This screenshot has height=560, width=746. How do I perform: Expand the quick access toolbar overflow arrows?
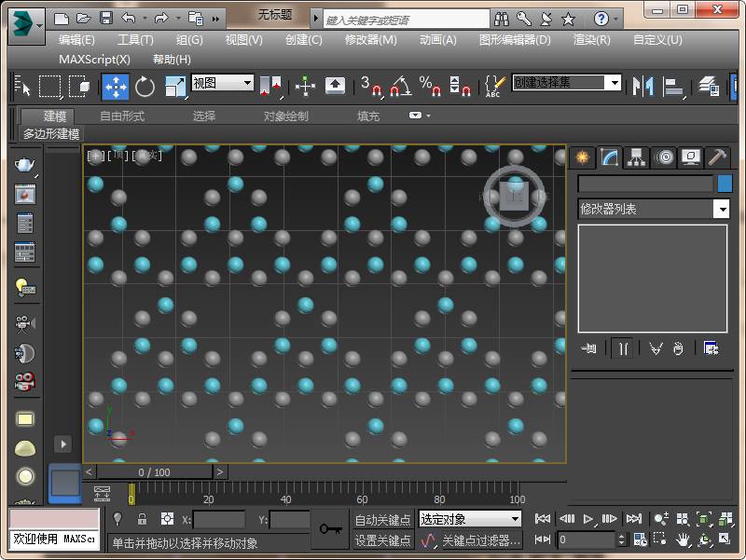click(216, 19)
